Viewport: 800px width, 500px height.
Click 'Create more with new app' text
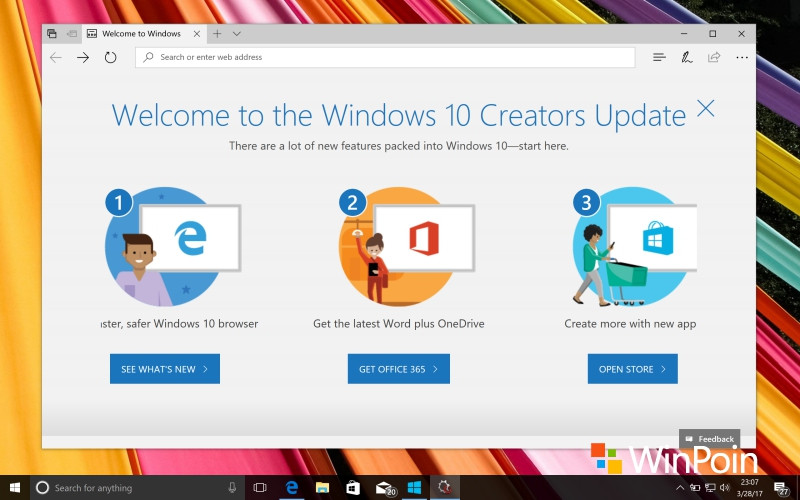coord(630,323)
